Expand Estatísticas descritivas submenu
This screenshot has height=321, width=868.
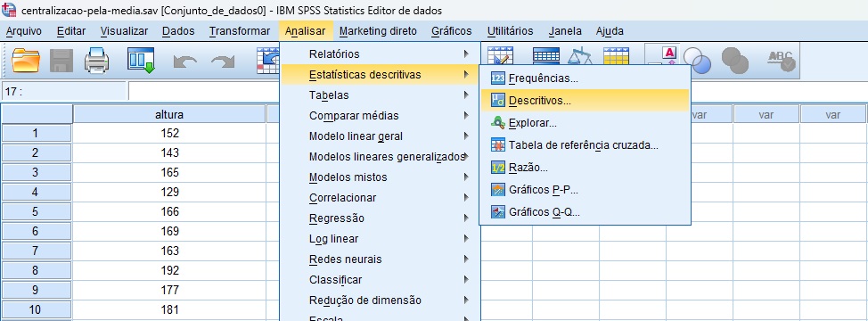(x=380, y=75)
